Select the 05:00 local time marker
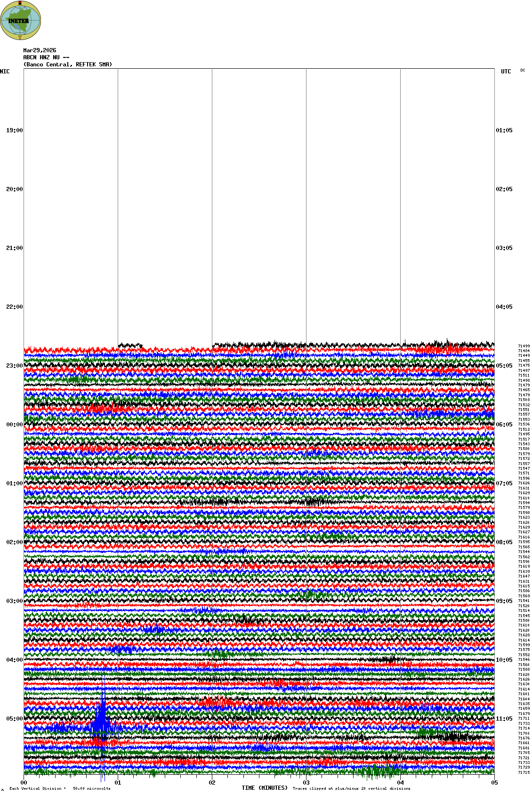532x795 pixels. [x=14, y=719]
